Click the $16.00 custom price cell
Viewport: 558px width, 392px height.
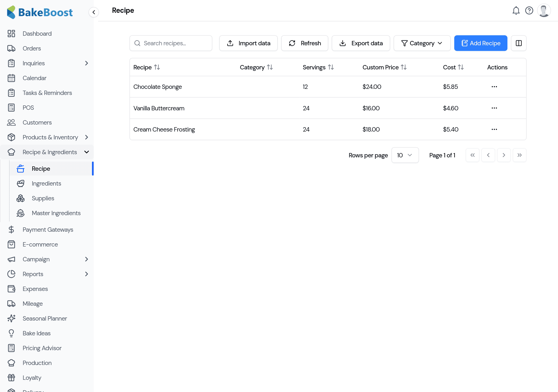[371, 108]
